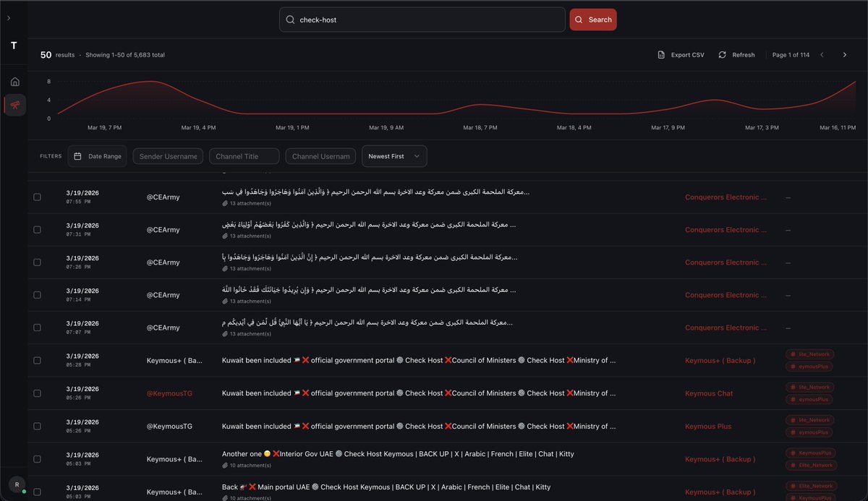Tick checkbox for 07:14 PM @CEArmy row

(x=38, y=295)
